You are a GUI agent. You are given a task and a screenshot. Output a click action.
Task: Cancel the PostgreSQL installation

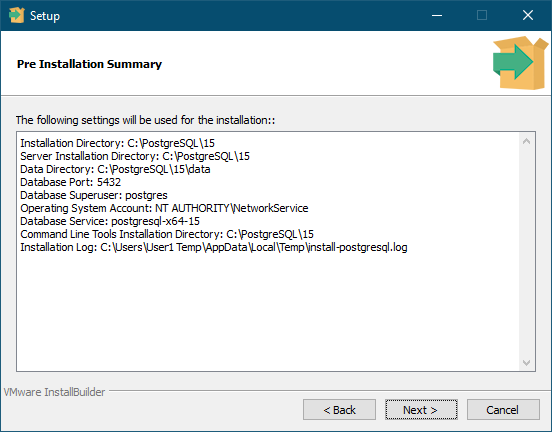pyautogui.click(x=503, y=409)
